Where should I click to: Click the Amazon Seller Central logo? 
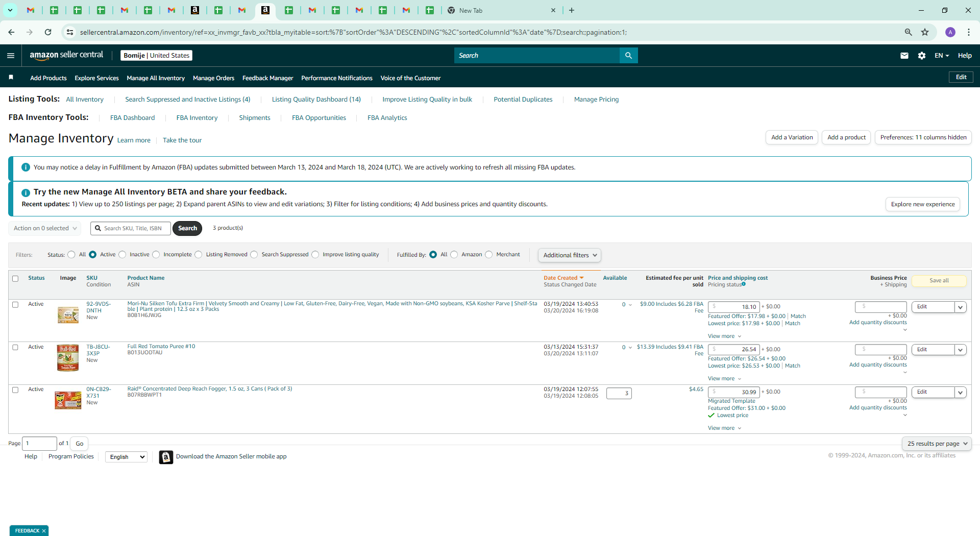(x=66, y=55)
